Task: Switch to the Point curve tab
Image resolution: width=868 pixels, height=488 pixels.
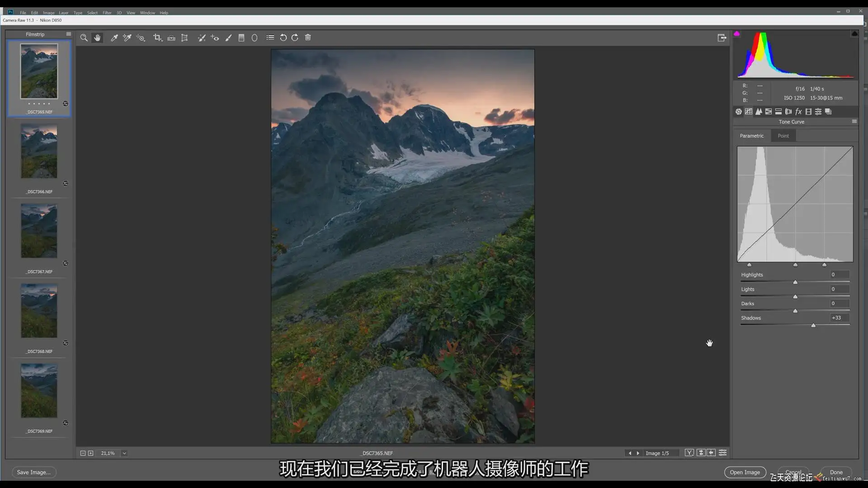Action: pyautogui.click(x=783, y=136)
